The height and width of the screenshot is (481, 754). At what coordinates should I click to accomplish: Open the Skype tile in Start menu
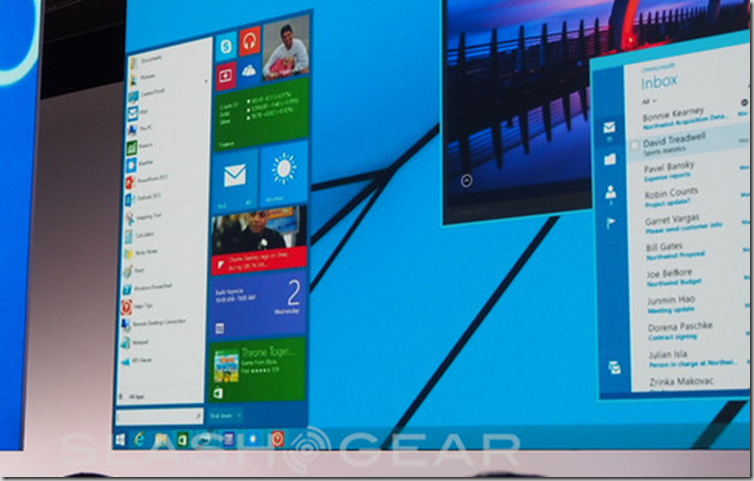tap(226, 46)
